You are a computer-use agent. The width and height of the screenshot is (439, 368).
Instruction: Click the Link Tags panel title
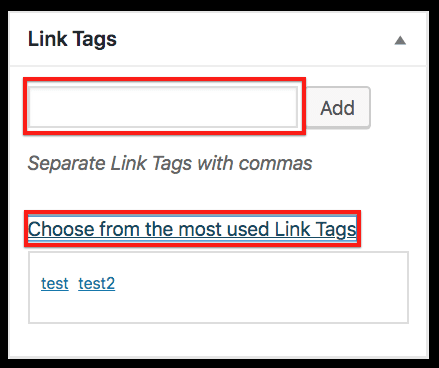pos(72,39)
